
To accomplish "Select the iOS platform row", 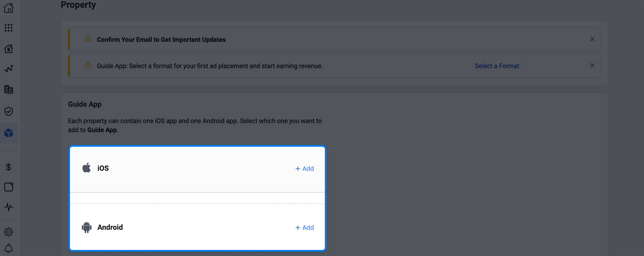I will point(197,169).
